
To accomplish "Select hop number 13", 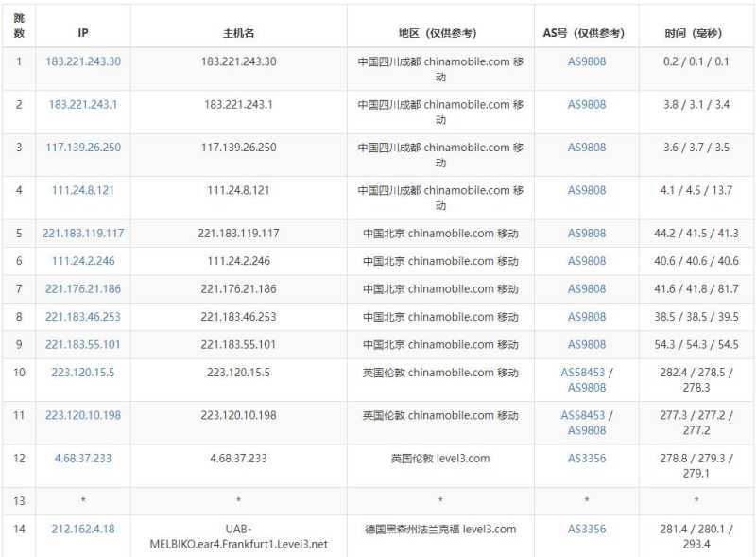I will pyautogui.click(x=19, y=501).
